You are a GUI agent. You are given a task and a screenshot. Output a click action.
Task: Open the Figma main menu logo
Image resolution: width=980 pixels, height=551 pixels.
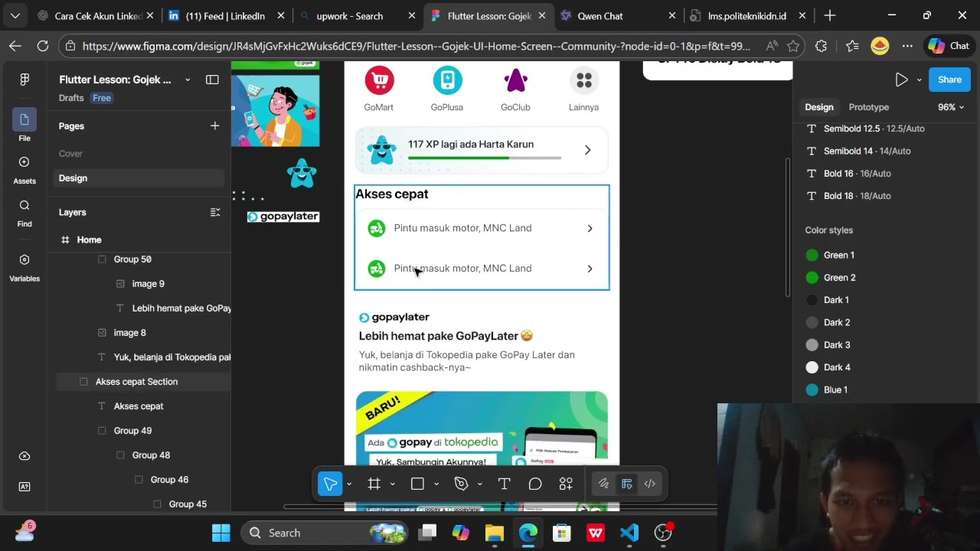[24, 80]
